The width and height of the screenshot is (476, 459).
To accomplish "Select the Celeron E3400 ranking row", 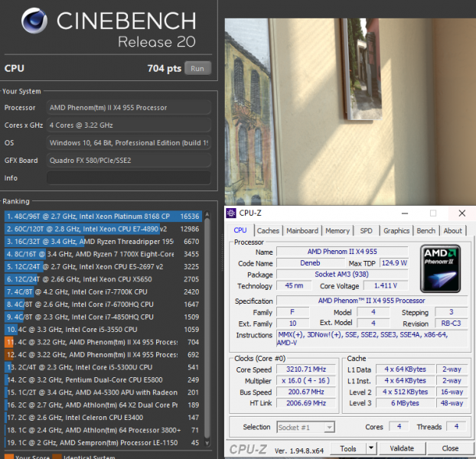I will click(103, 418).
